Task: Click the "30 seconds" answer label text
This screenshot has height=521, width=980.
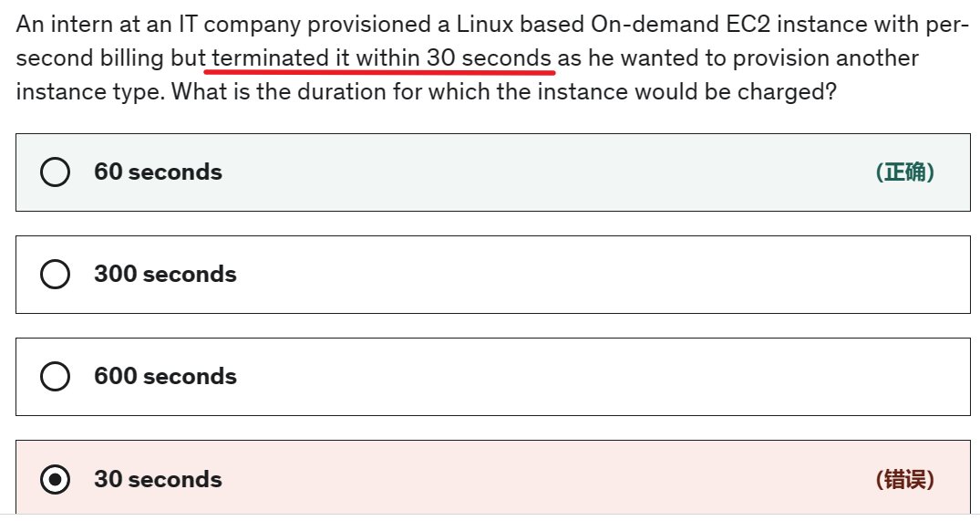Action: [158, 480]
